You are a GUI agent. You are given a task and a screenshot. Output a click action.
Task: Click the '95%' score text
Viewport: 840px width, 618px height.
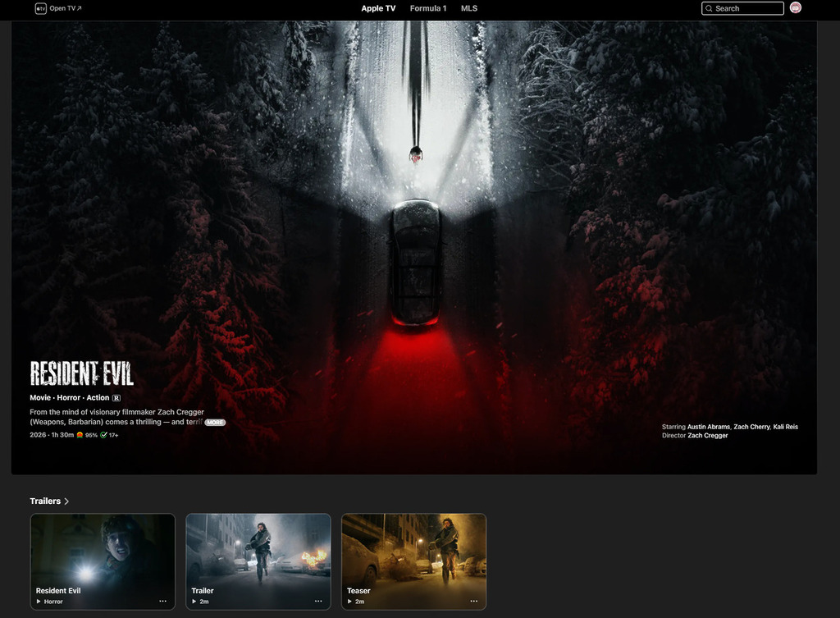pos(91,435)
